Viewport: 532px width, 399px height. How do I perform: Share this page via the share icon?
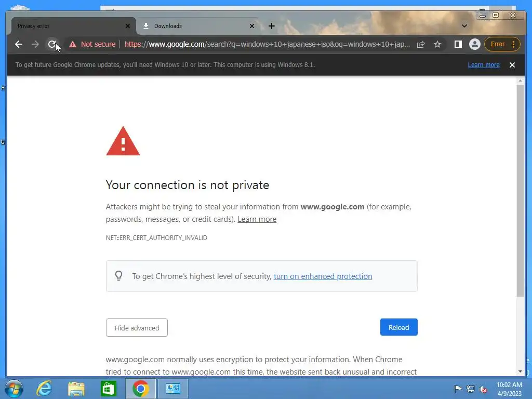coord(421,44)
